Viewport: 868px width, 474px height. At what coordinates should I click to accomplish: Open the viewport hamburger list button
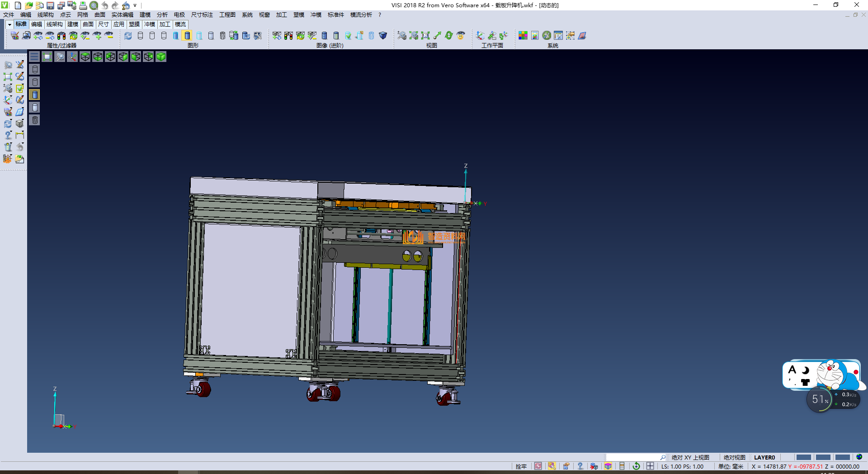coord(34,57)
